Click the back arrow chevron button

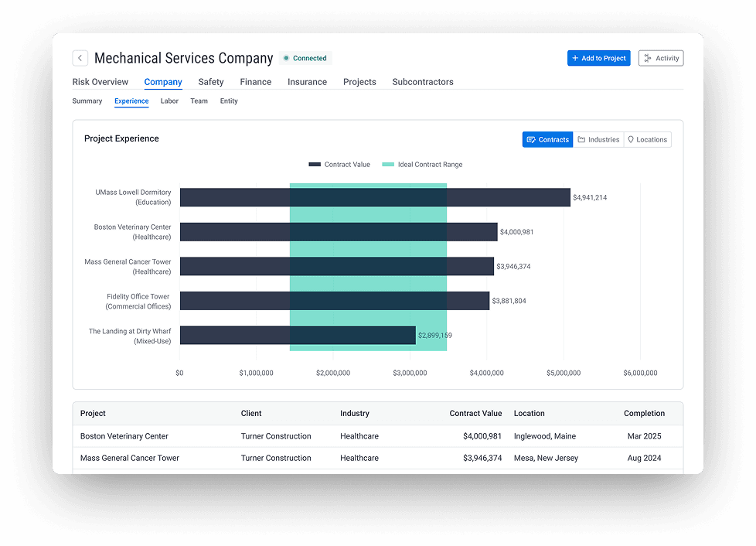(x=80, y=58)
